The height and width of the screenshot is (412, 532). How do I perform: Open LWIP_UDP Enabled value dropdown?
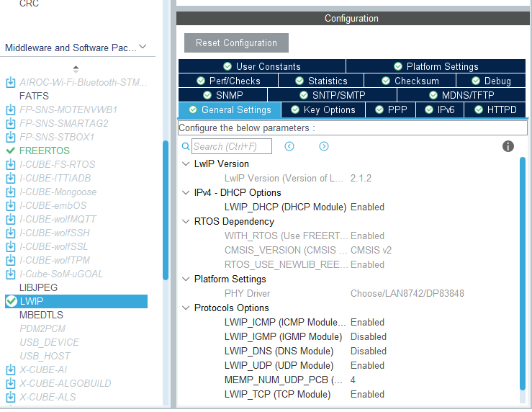(367, 365)
